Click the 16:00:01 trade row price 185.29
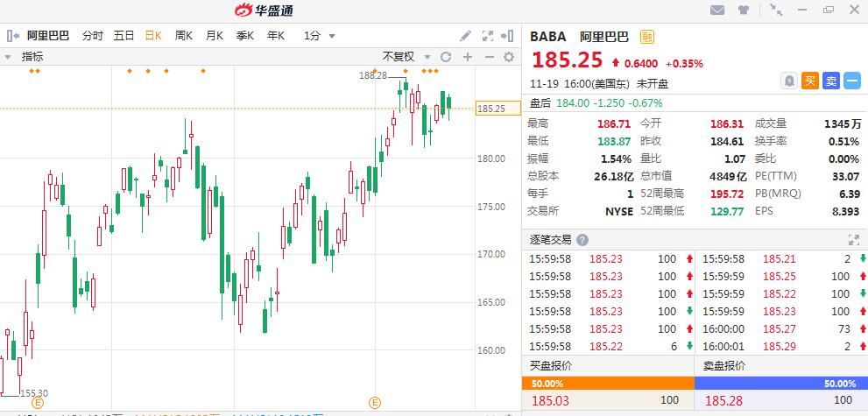This screenshot has width=868, height=416. pos(779,346)
